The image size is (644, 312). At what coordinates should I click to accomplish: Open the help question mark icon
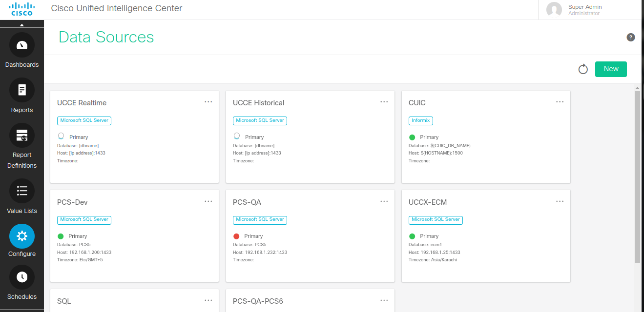pos(631,38)
